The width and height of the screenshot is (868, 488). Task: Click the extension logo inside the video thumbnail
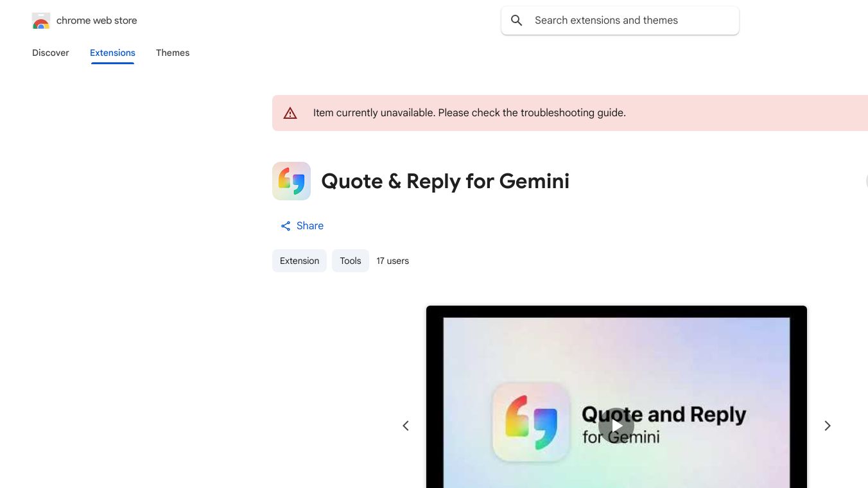(x=530, y=423)
